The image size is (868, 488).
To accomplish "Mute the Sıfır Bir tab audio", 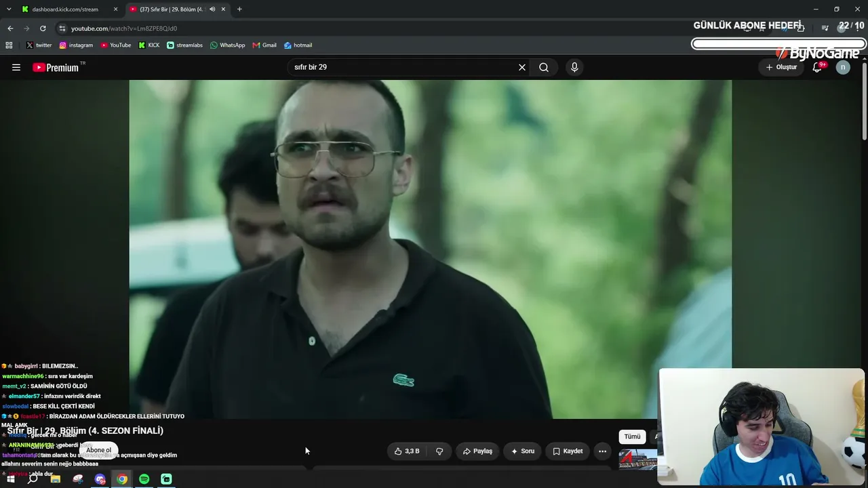I will click(x=212, y=9).
